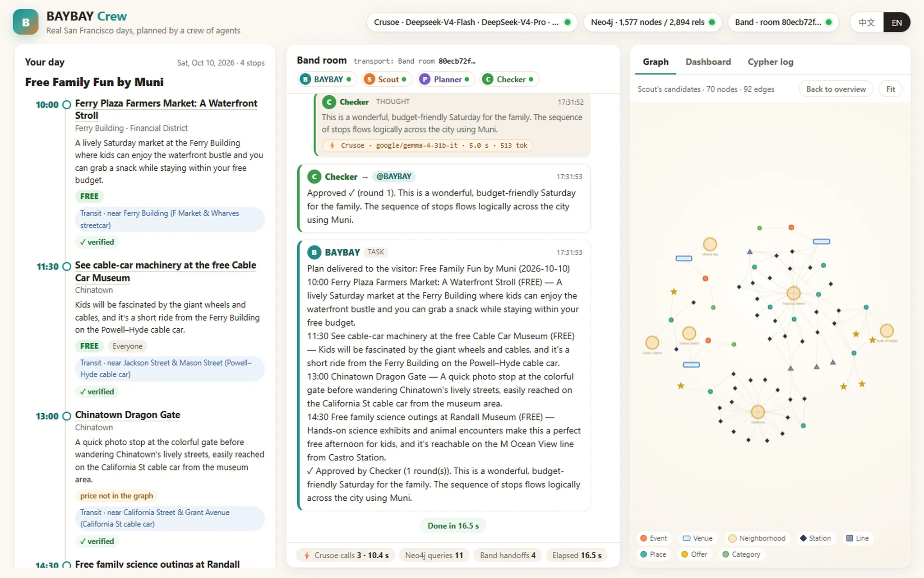The image size is (924, 578).
Task: Open the Graph tab
Action: click(656, 62)
